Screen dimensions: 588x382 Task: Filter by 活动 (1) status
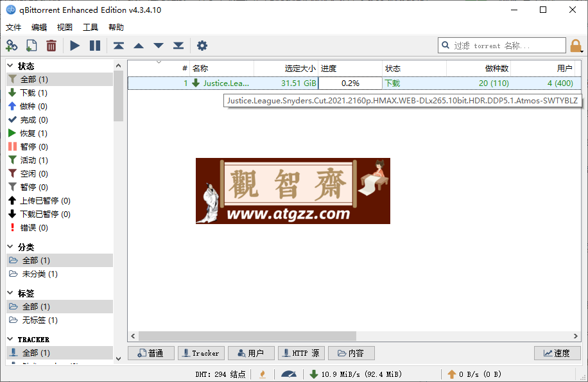point(60,160)
